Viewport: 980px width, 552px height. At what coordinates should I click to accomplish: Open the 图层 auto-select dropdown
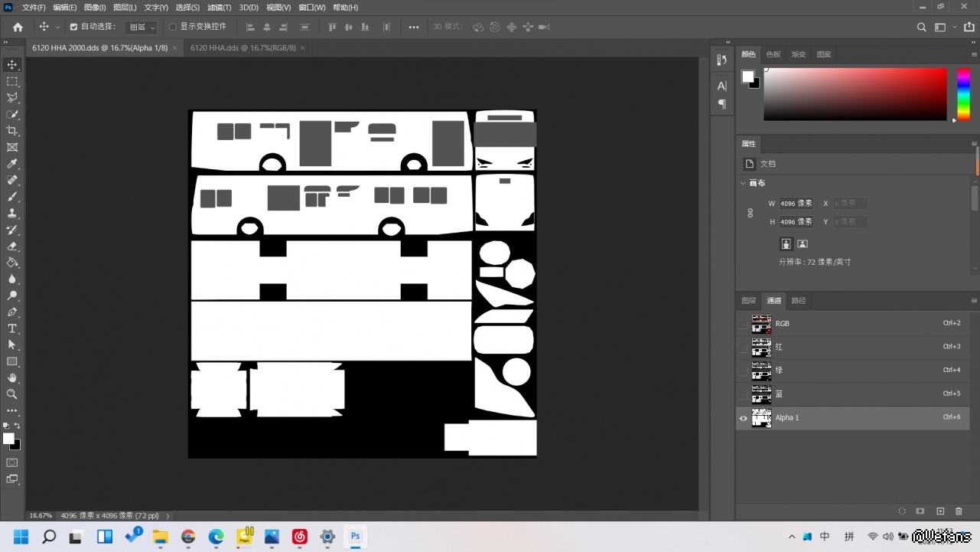pos(142,27)
